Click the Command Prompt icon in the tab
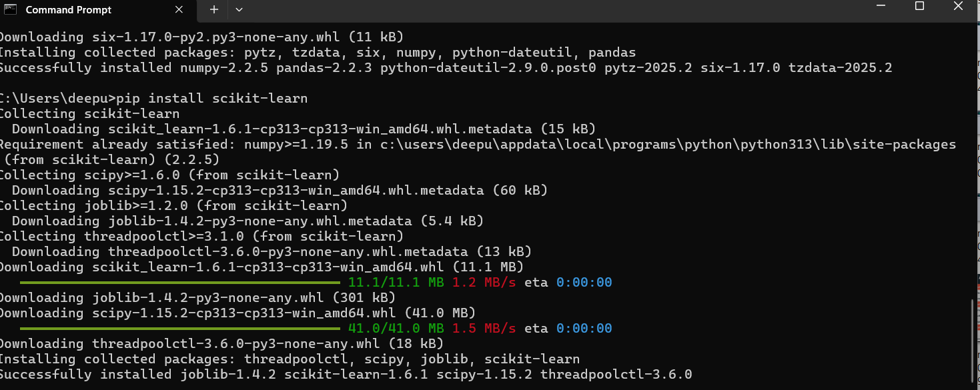The height and width of the screenshot is (390, 980). click(10, 9)
